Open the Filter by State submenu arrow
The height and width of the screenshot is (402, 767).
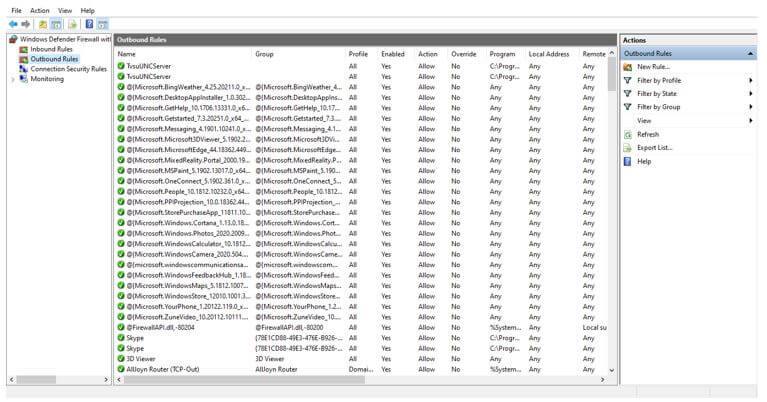(x=750, y=93)
